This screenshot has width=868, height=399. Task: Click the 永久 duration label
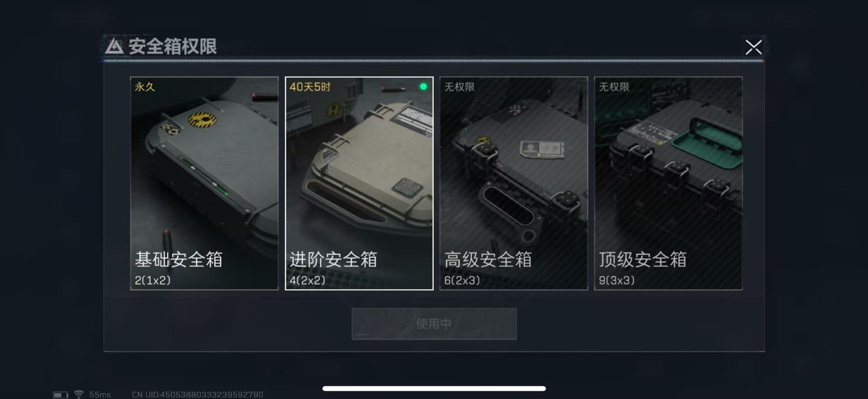pos(145,87)
